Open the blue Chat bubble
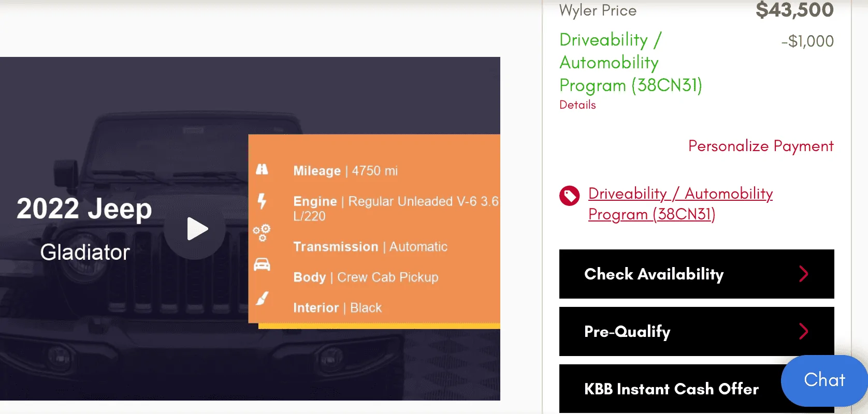Image resolution: width=868 pixels, height=414 pixels. [824, 380]
